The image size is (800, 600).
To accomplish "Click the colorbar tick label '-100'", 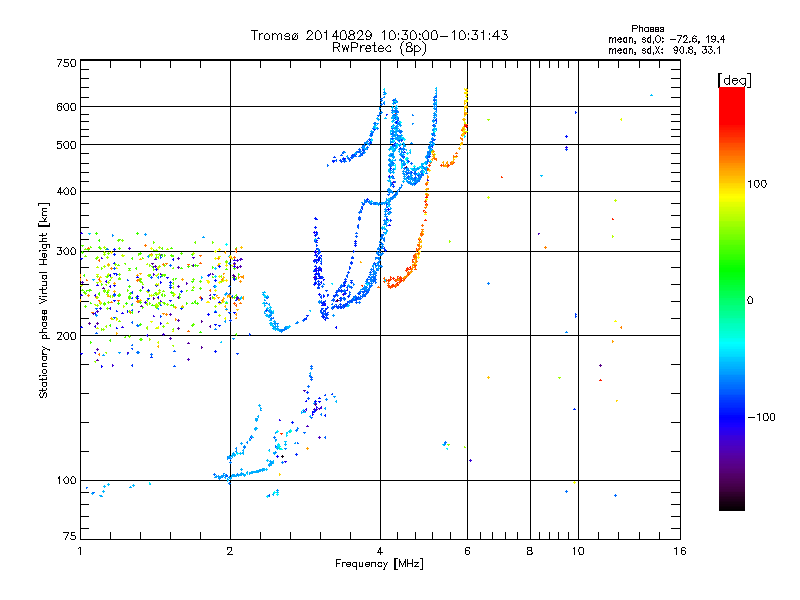I will point(762,417).
